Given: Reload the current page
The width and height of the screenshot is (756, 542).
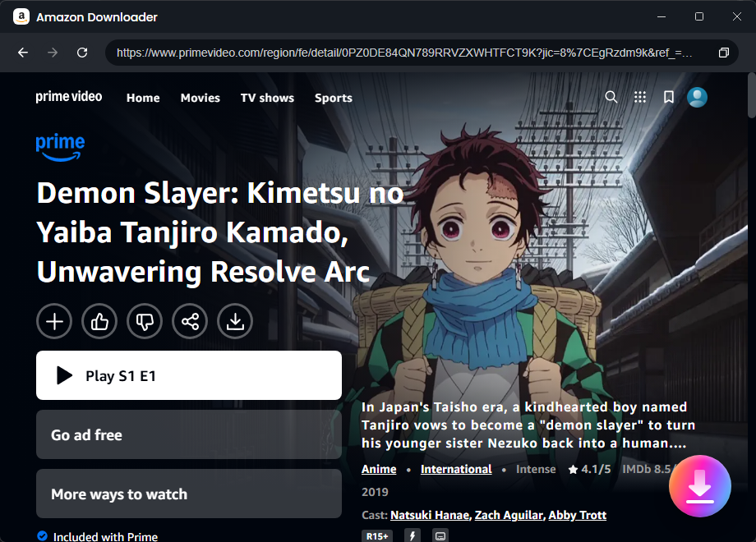Looking at the screenshot, I should [82, 53].
